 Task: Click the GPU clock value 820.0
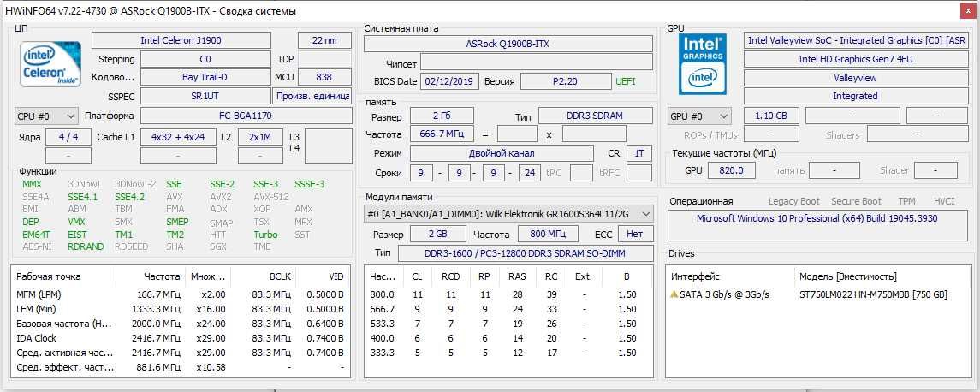pos(732,170)
